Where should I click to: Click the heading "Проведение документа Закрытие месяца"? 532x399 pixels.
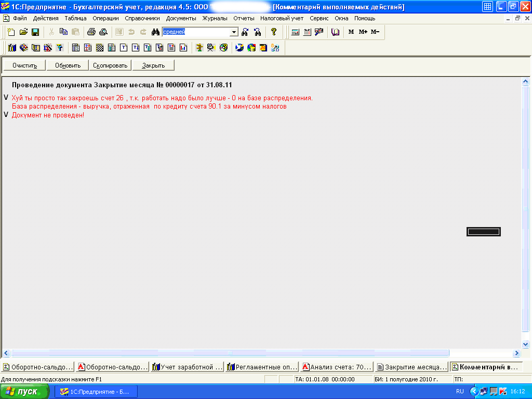tap(83, 85)
